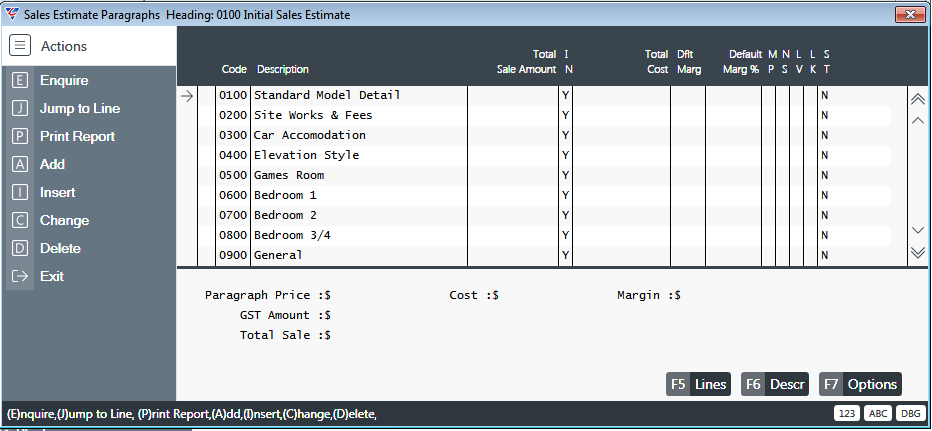This screenshot has width=932, height=431.
Task: Move up one row with up chevron
Action: click(917, 121)
